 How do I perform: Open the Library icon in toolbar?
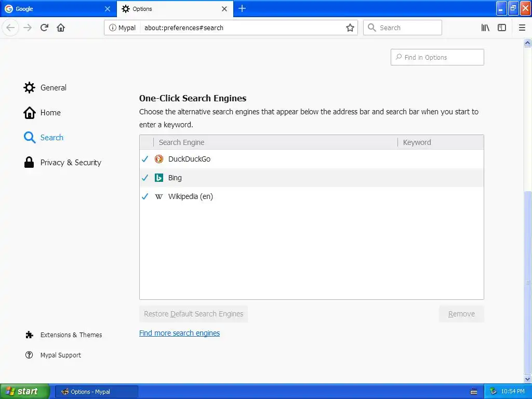point(485,28)
